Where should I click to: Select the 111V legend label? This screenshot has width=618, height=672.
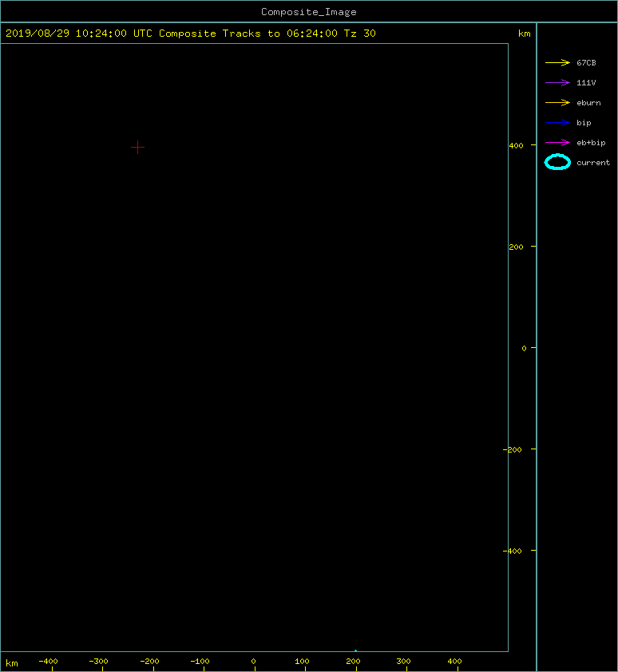pyautogui.click(x=586, y=83)
